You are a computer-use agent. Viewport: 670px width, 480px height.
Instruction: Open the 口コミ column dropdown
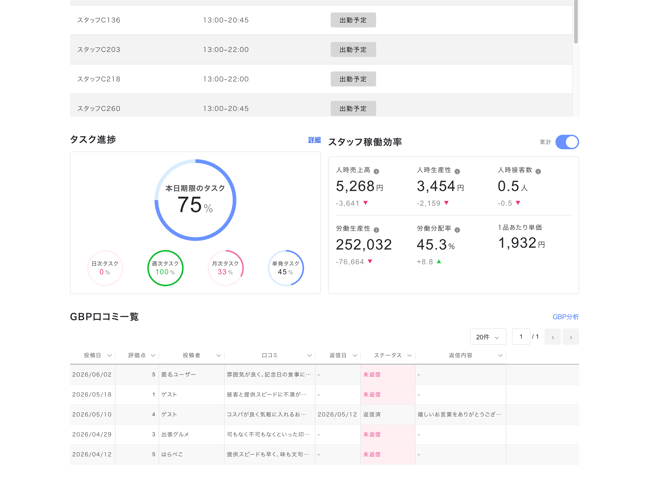tap(309, 356)
